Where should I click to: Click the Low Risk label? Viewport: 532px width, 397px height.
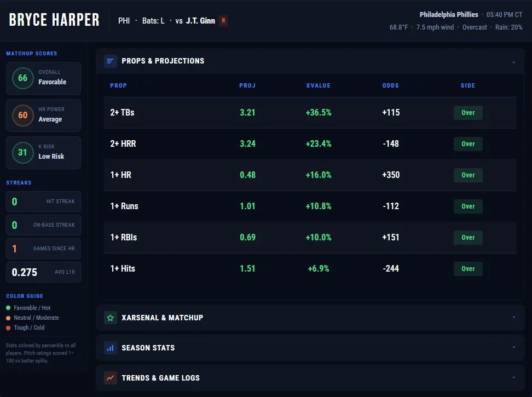pos(51,157)
